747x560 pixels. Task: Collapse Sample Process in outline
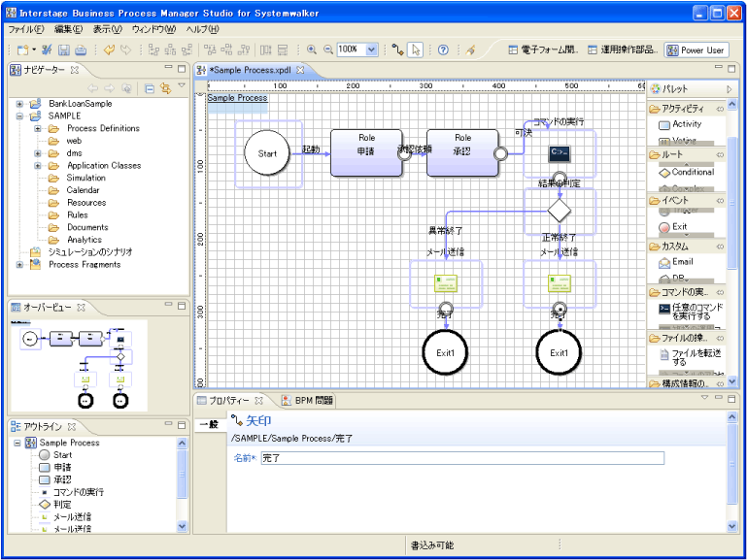tap(17, 443)
